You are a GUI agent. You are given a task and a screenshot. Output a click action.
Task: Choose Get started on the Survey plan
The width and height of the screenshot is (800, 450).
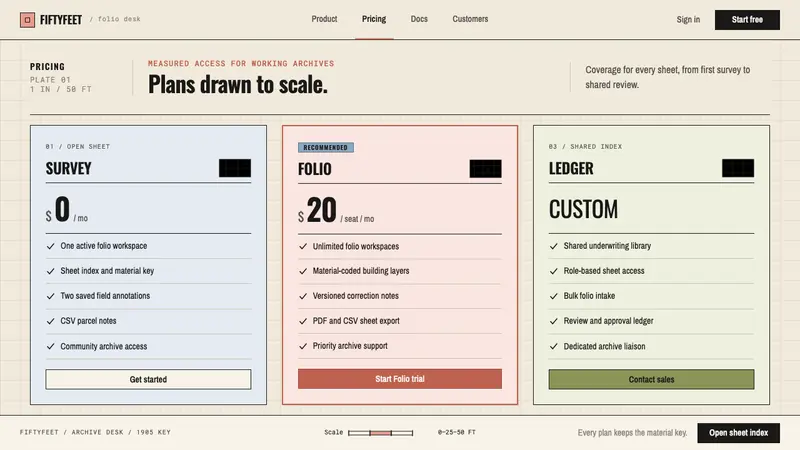148,379
